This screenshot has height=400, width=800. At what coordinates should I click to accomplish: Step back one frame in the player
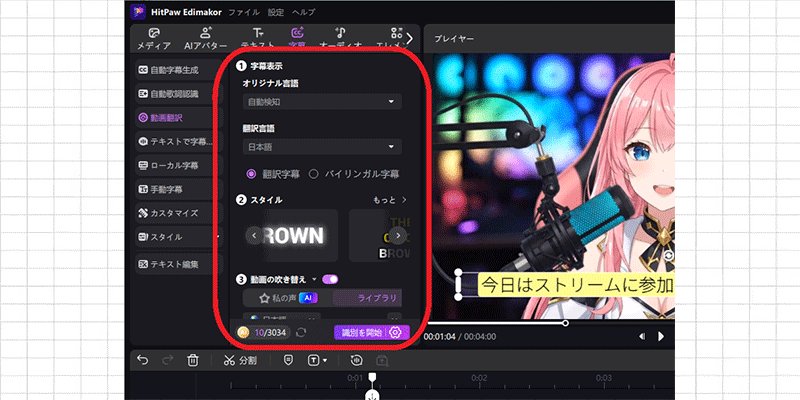pyautogui.click(x=642, y=336)
